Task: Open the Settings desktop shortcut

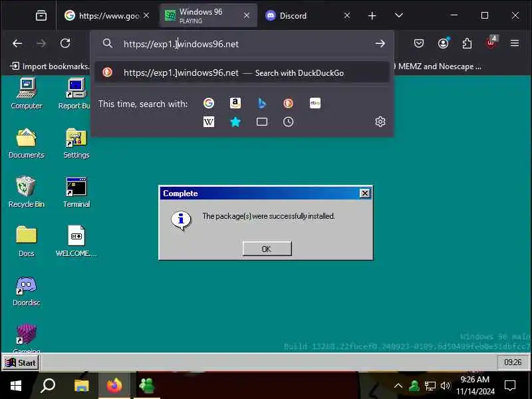Action: [x=76, y=144]
